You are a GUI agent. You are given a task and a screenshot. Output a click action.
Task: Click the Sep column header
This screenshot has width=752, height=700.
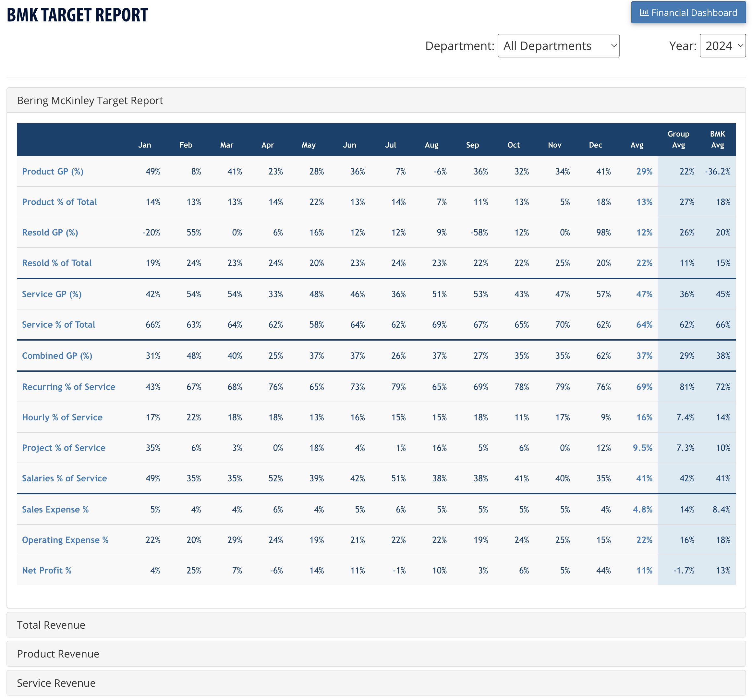tap(472, 145)
